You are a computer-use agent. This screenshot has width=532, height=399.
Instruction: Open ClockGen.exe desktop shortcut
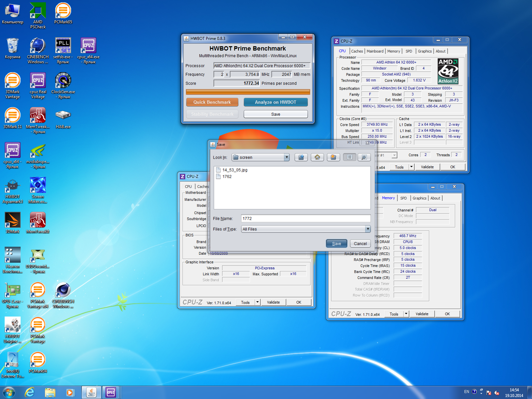63,85
